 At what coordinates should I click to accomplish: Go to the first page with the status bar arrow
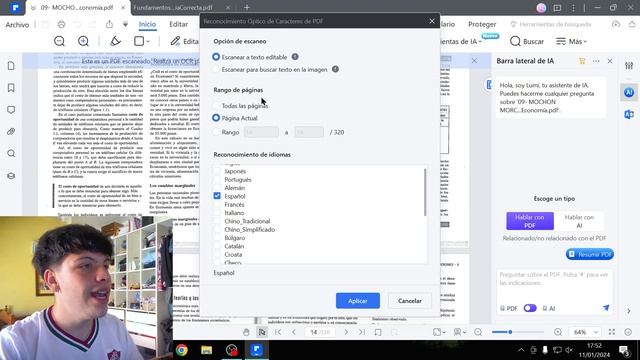tap(278, 332)
